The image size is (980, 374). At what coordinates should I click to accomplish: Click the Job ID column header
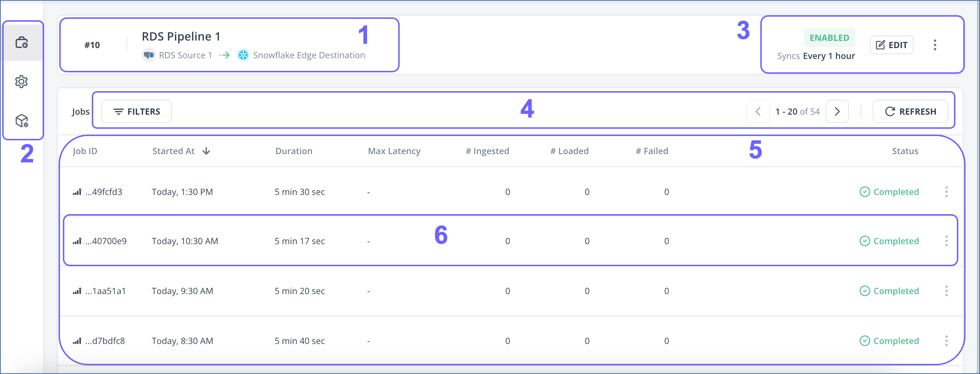point(85,151)
